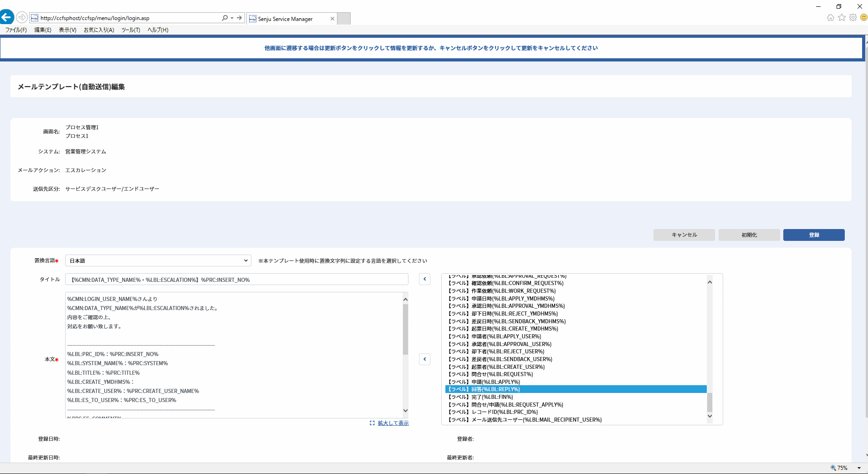Open the ファイル(F) menu
868x474 pixels.
(x=16, y=30)
